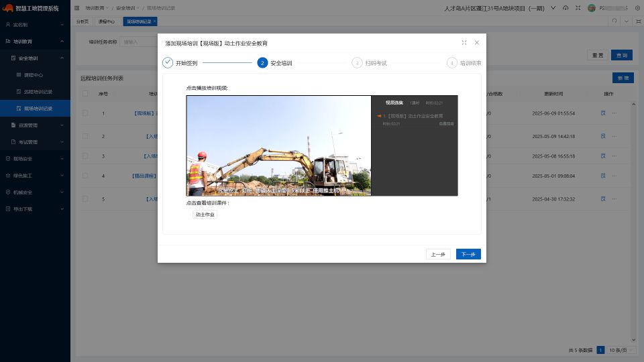Click the 现场安全 shield icon

click(x=8, y=158)
